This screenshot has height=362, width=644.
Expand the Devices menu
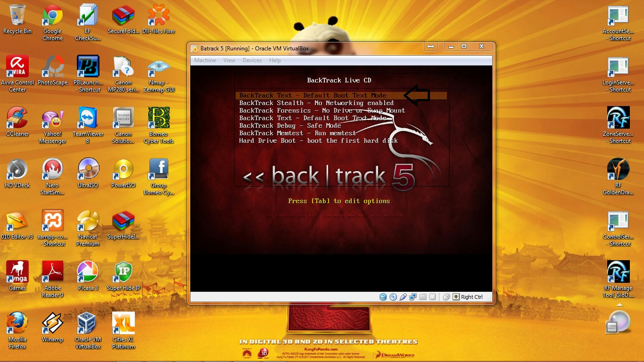(x=252, y=60)
